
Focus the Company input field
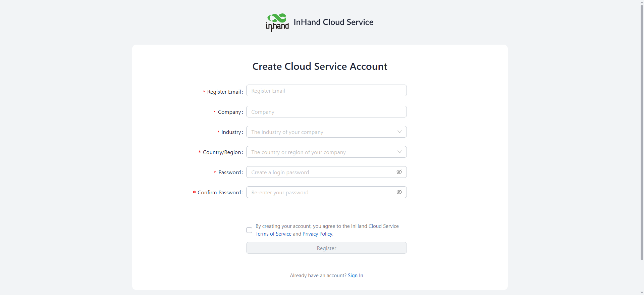click(326, 112)
